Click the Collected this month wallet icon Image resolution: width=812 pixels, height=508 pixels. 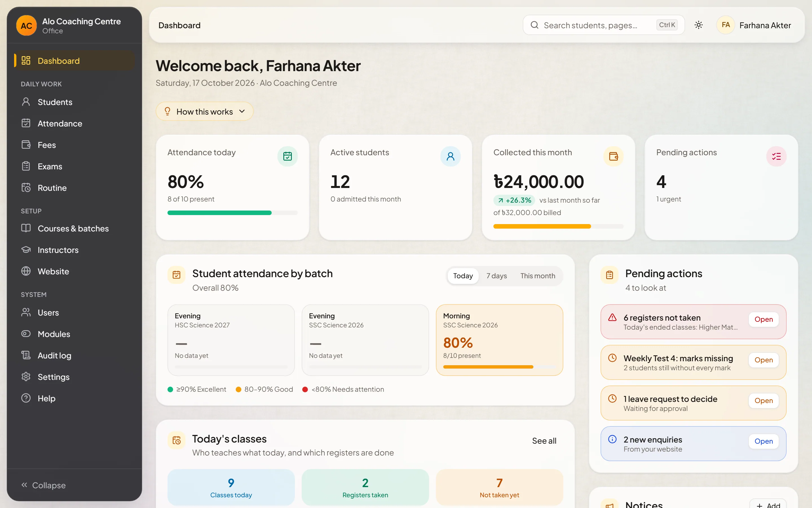[613, 156]
